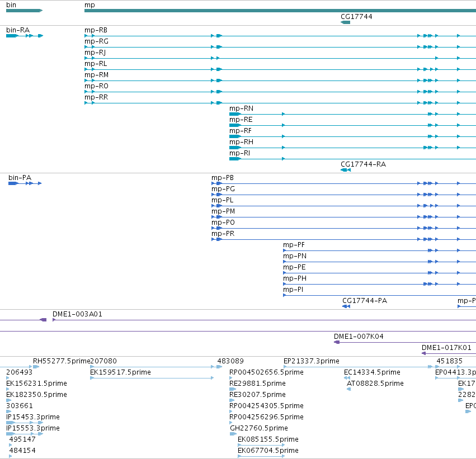Screen dimensions: 476x459
Task: Select the CG17744-PA protein label
Action: pyautogui.click(x=365, y=301)
